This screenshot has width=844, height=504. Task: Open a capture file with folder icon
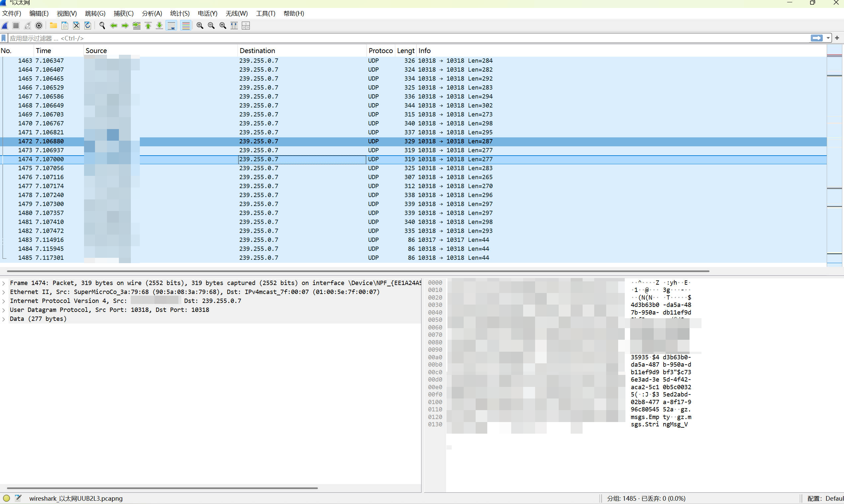pyautogui.click(x=53, y=26)
